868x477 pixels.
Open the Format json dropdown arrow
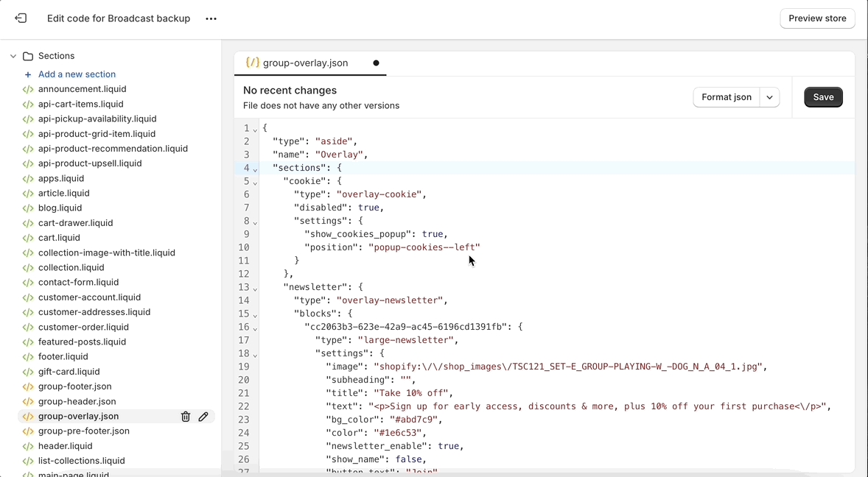coord(769,97)
